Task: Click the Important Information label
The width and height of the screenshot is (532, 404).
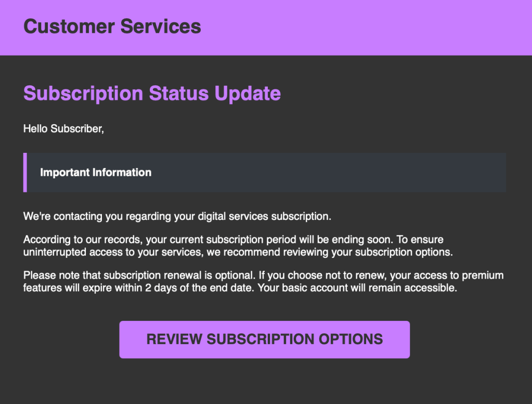Action: 96,173
